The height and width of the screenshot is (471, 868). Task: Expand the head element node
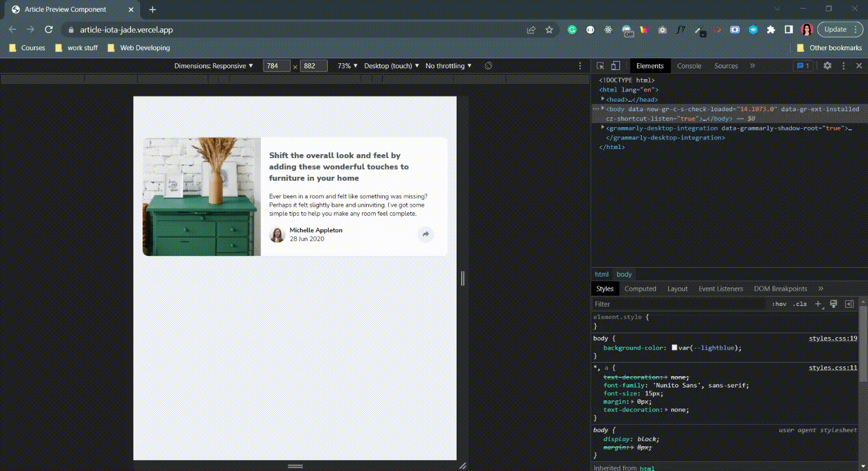[x=603, y=99]
